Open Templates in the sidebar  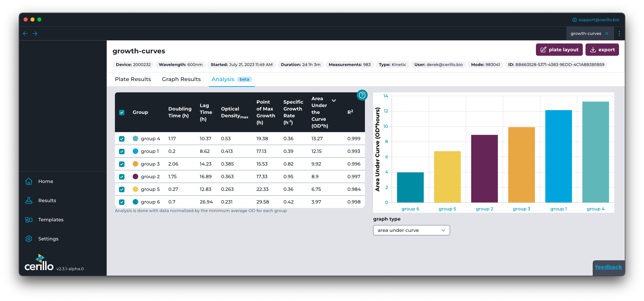(51, 220)
